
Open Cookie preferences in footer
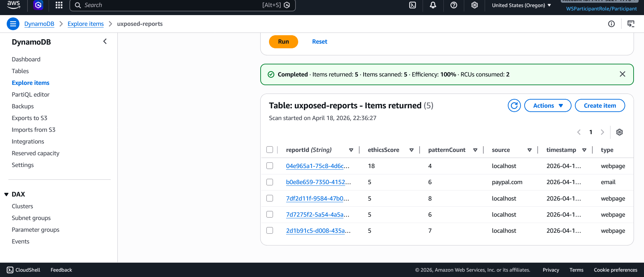[x=615, y=270]
